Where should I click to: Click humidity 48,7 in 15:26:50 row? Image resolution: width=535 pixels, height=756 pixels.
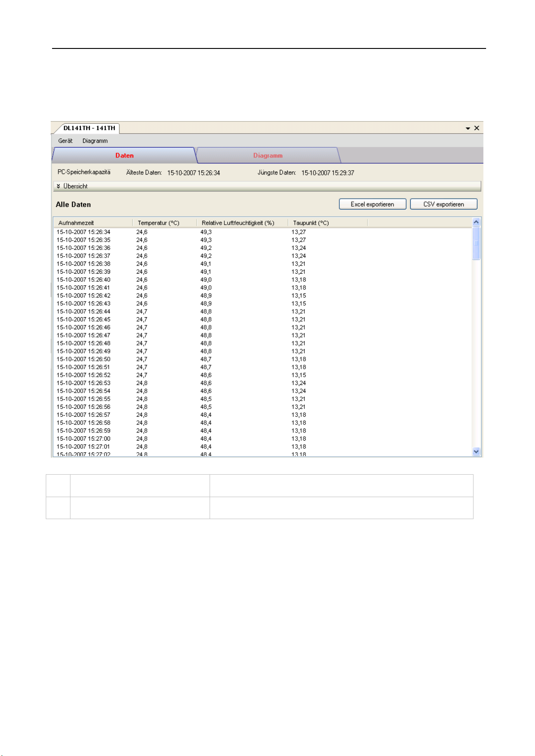tap(206, 359)
